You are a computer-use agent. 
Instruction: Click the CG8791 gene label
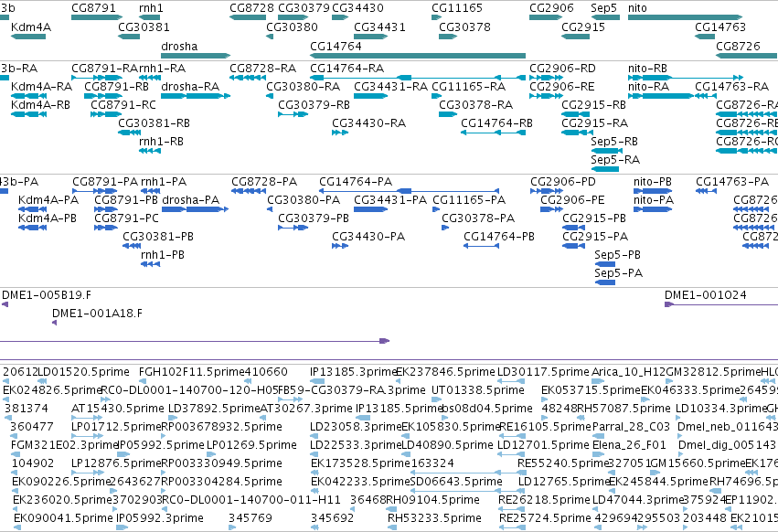pos(93,8)
